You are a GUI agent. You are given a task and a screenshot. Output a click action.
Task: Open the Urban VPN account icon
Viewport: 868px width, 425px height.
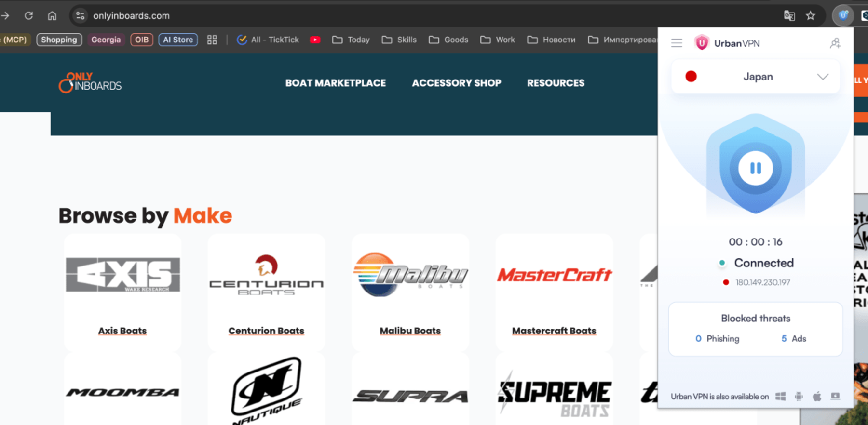coord(835,43)
